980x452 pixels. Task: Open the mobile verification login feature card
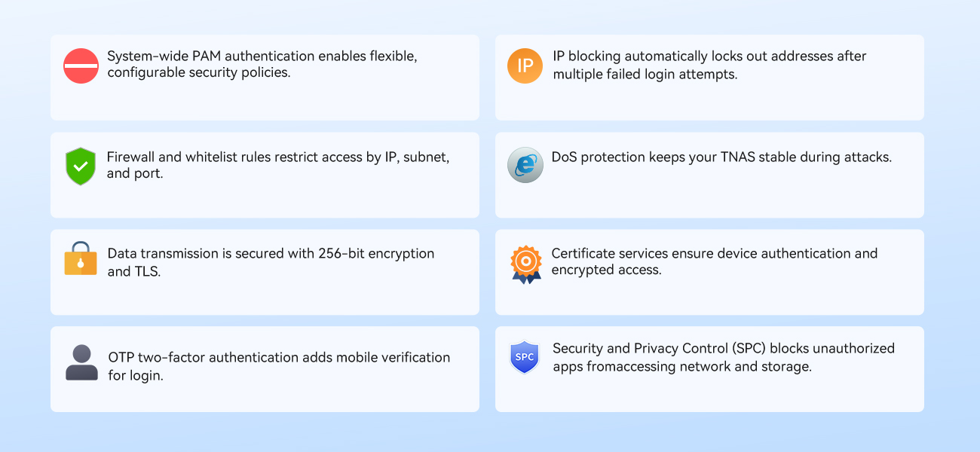point(265,395)
